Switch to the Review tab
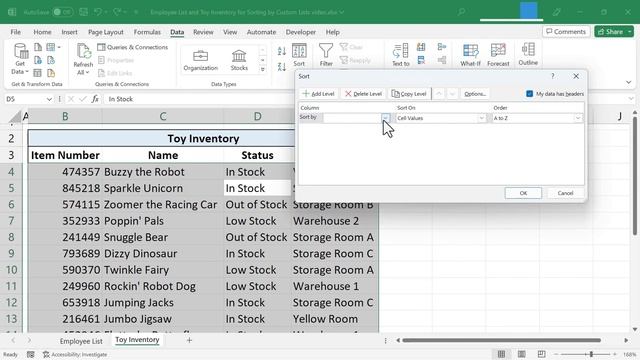Viewport: 640px width, 360px height. [x=203, y=32]
